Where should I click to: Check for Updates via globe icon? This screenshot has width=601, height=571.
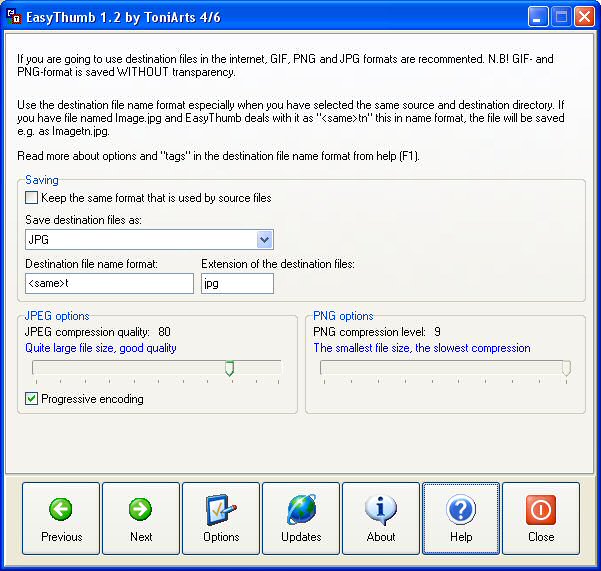[301, 518]
